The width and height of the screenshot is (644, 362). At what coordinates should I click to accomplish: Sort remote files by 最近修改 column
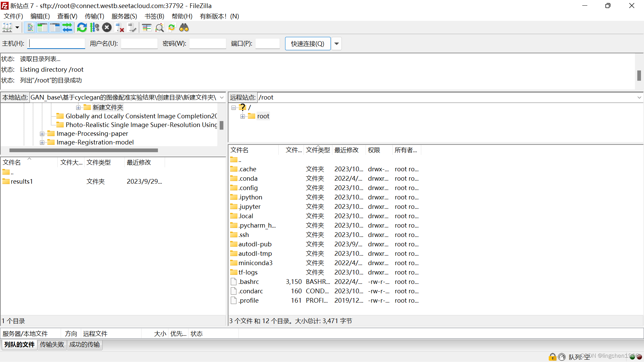[x=346, y=150]
